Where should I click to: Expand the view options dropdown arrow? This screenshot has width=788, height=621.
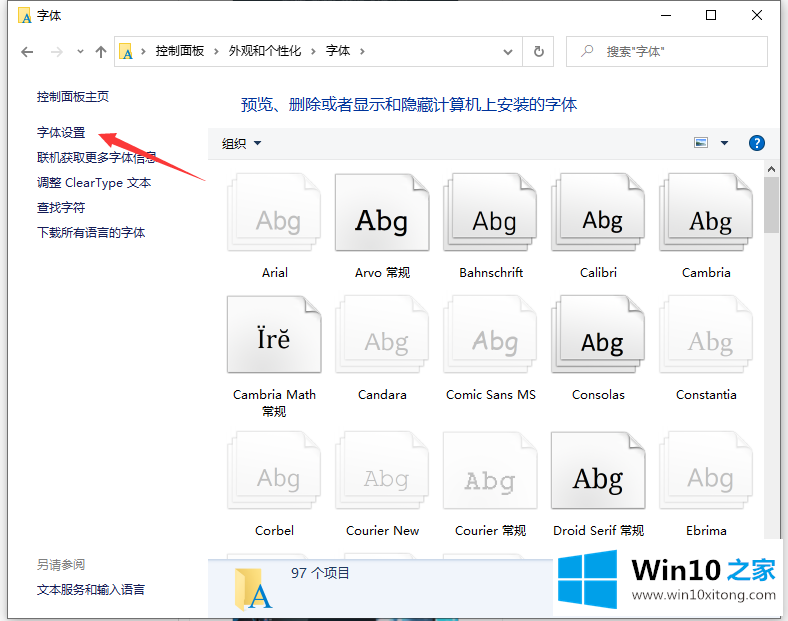pyautogui.click(x=724, y=143)
